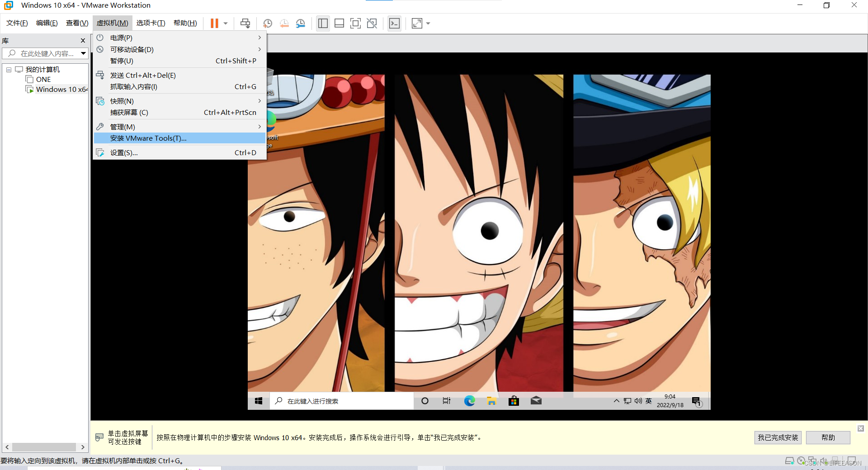This screenshot has width=868, height=470.
Task: Open Mail app from guest taskbar
Action: [536, 401]
